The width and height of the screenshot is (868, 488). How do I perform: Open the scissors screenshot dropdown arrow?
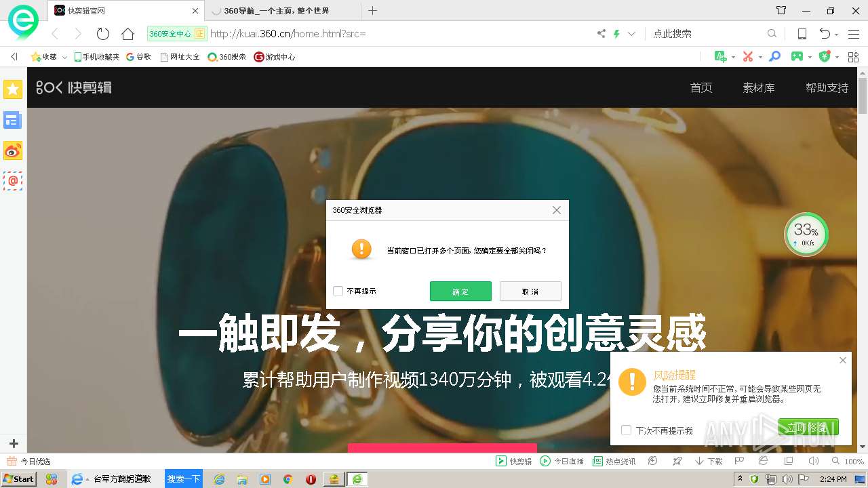760,58
